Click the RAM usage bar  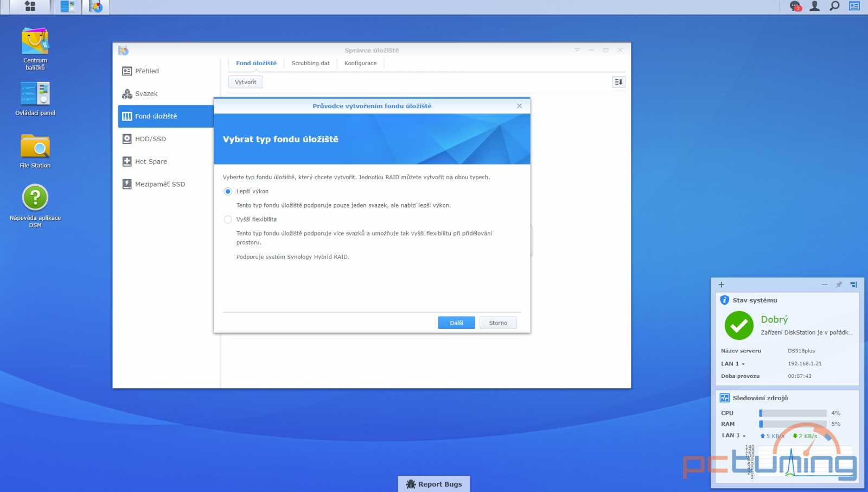point(793,424)
